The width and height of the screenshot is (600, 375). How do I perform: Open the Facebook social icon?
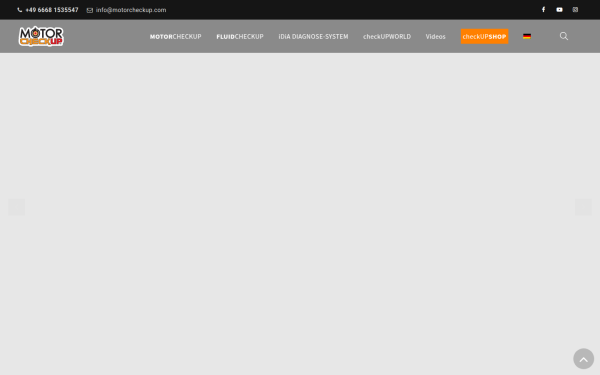pos(543,10)
